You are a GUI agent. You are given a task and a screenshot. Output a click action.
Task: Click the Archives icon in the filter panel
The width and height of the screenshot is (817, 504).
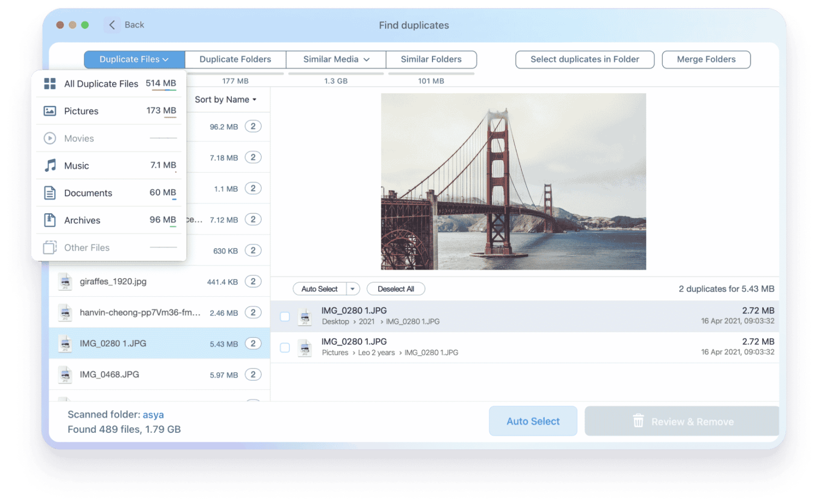[49, 220]
